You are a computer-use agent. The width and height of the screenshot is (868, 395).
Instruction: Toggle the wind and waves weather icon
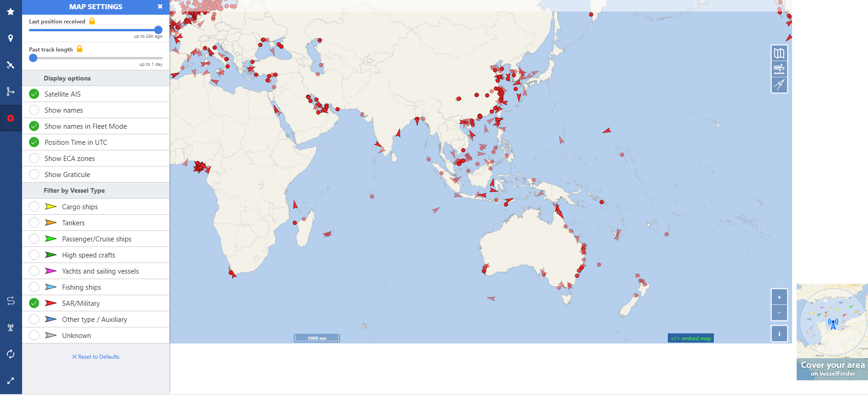779,69
